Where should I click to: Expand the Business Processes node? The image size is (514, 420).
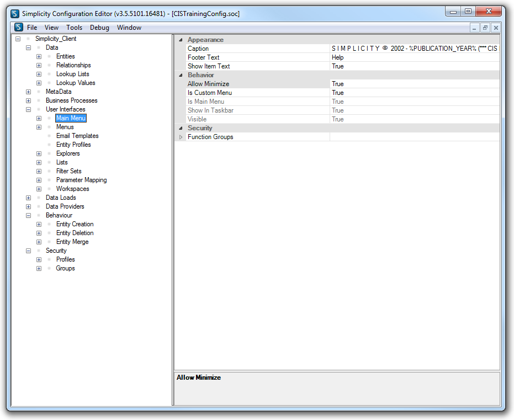[29, 100]
